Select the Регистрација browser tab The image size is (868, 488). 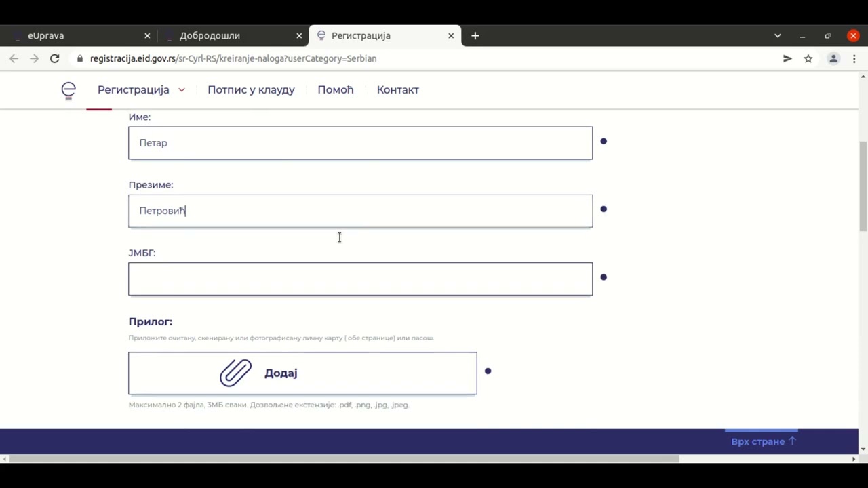(x=384, y=35)
